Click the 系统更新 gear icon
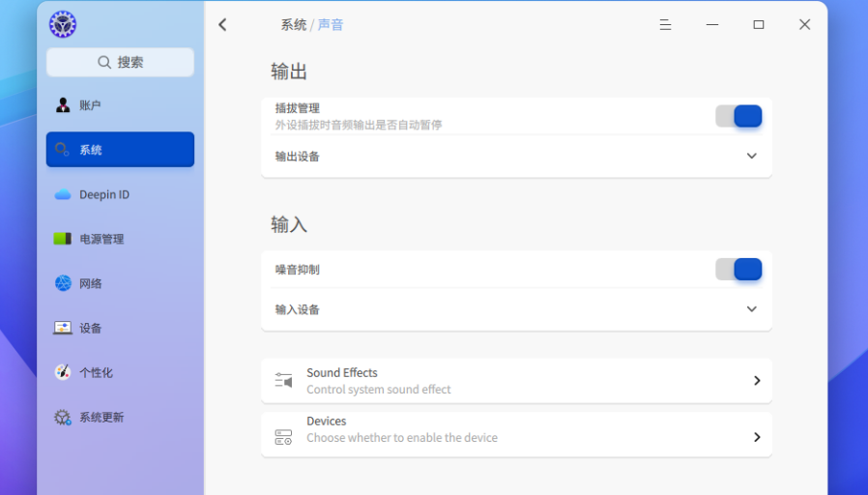 (x=63, y=417)
